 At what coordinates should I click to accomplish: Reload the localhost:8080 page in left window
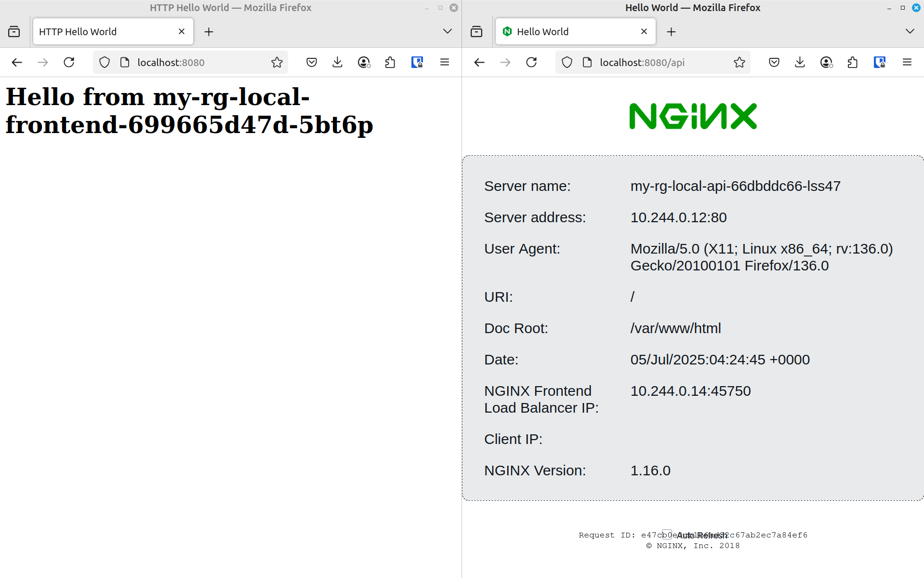click(69, 62)
